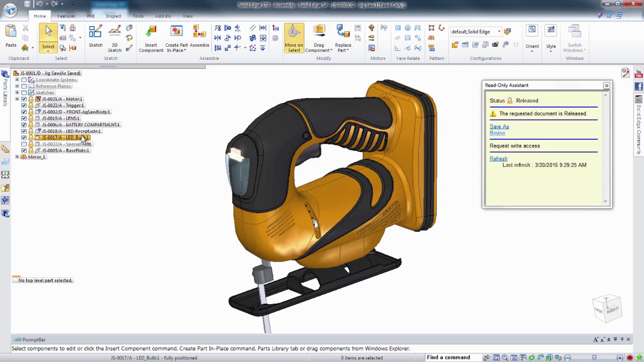Expand the Mirror_1 tree node
Image resolution: width=644 pixels, height=362 pixels.
pyautogui.click(x=17, y=157)
